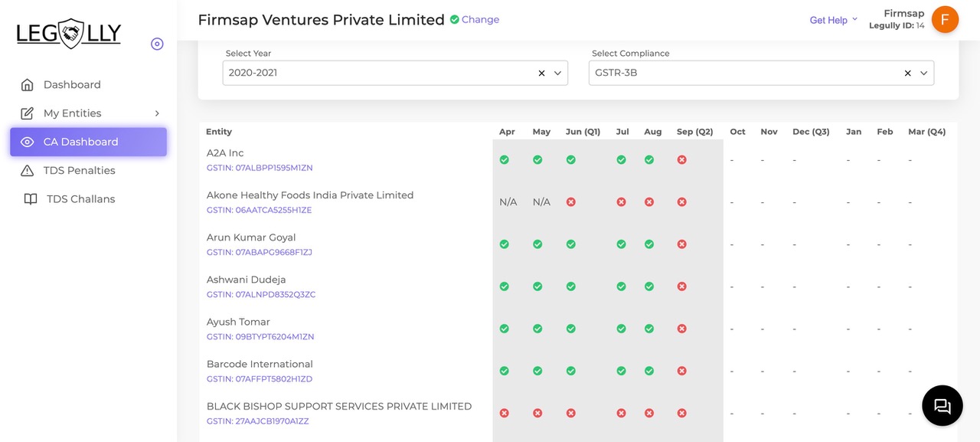This screenshot has width=980, height=442.
Task: Click the Dec (Q3) column header
Action: pyautogui.click(x=811, y=132)
